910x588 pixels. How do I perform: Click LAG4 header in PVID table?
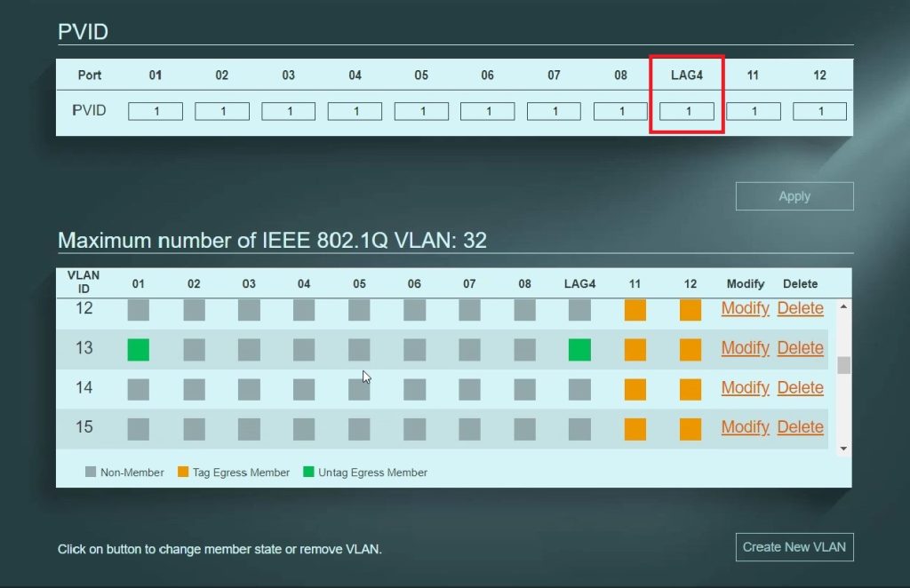[687, 75]
